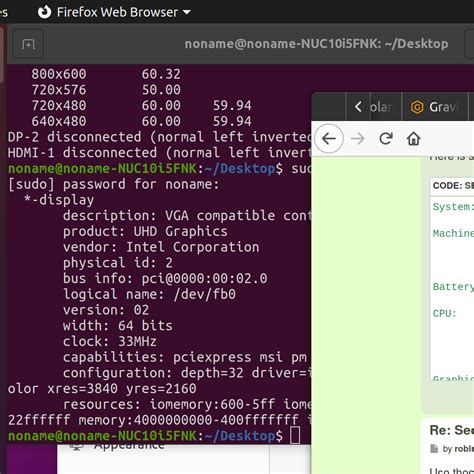Select the '800x600 60.32' resolution line

coord(106,74)
